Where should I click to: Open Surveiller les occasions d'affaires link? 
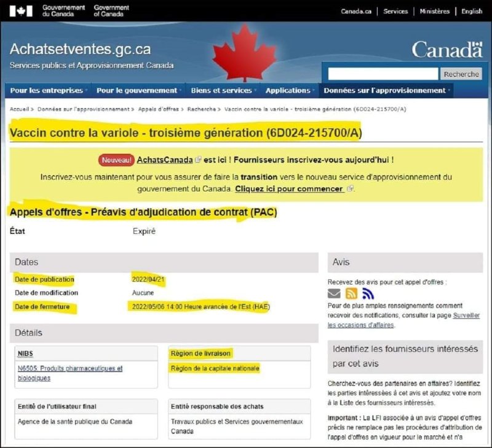click(x=403, y=320)
